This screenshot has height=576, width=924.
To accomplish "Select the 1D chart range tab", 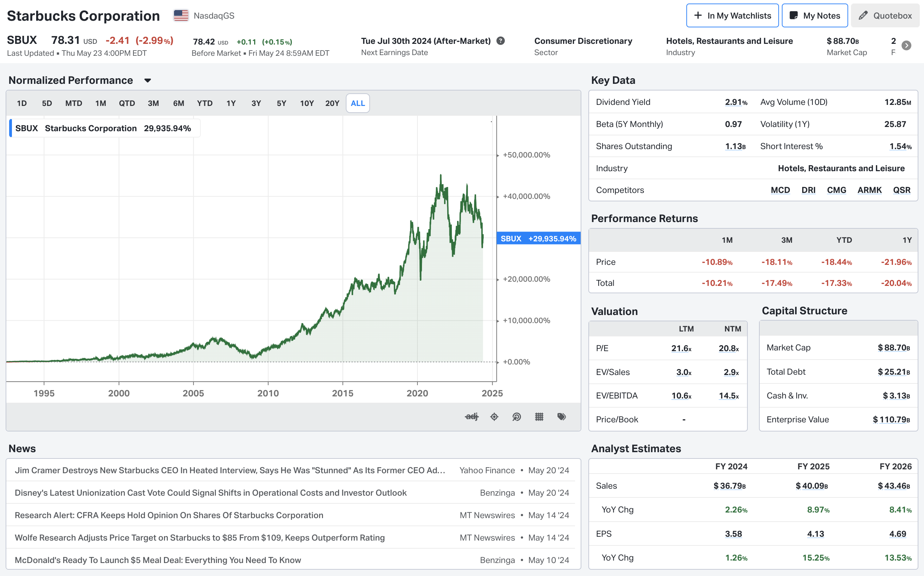I will (22, 103).
